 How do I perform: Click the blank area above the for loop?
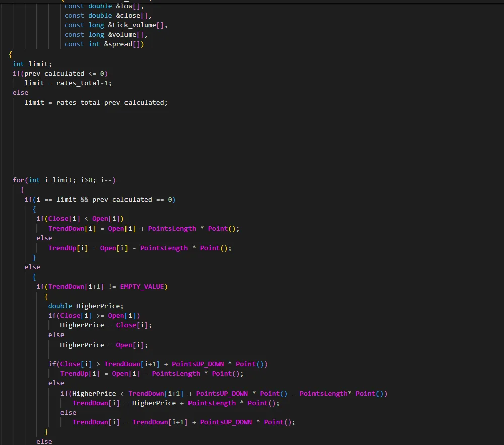(x=202, y=141)
